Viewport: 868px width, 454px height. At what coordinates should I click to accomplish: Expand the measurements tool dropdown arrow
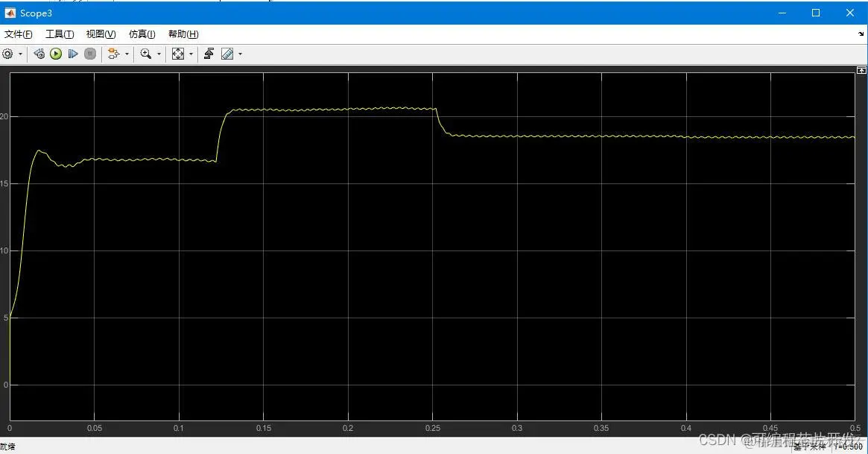click(240, 54)
